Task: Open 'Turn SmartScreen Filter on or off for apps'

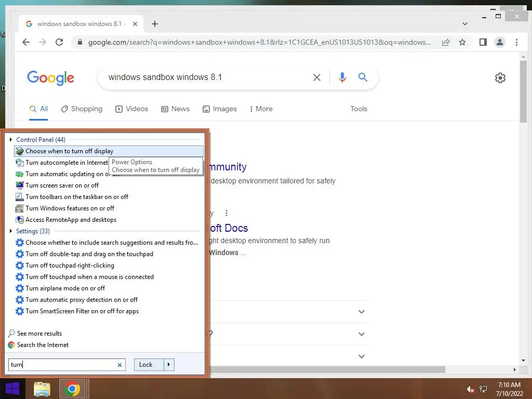Action: (77, 311)
